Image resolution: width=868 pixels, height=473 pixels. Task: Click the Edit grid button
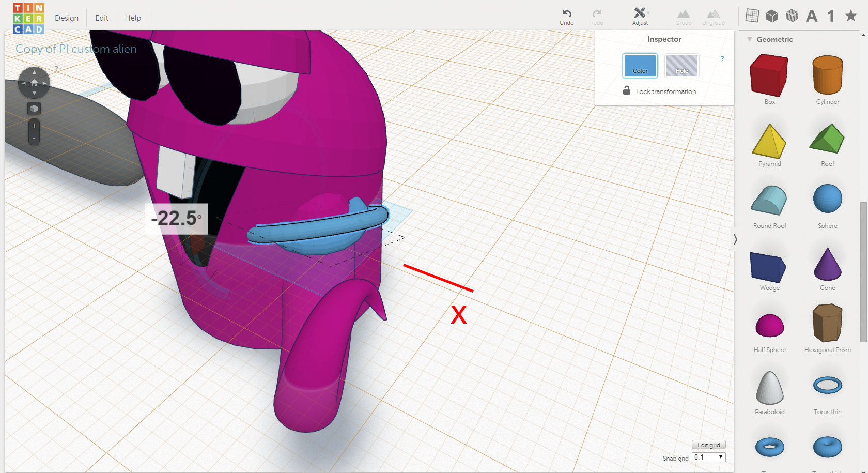click(709, 445)
